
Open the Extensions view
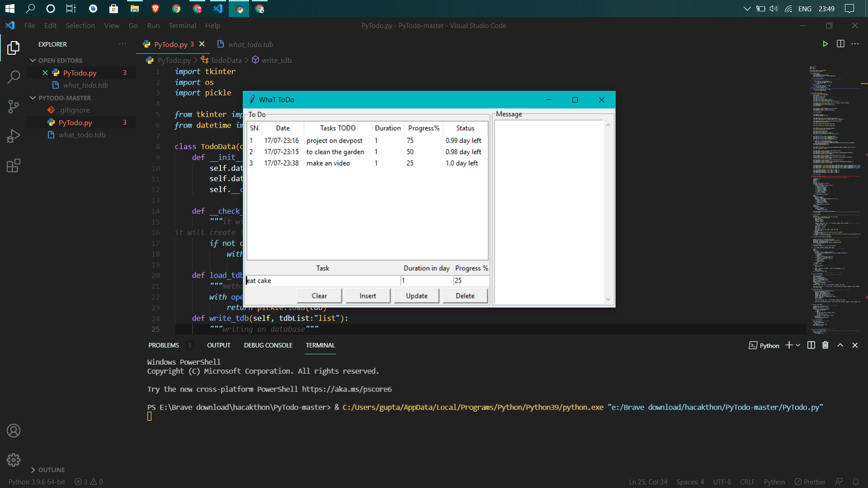pos(14,165)
